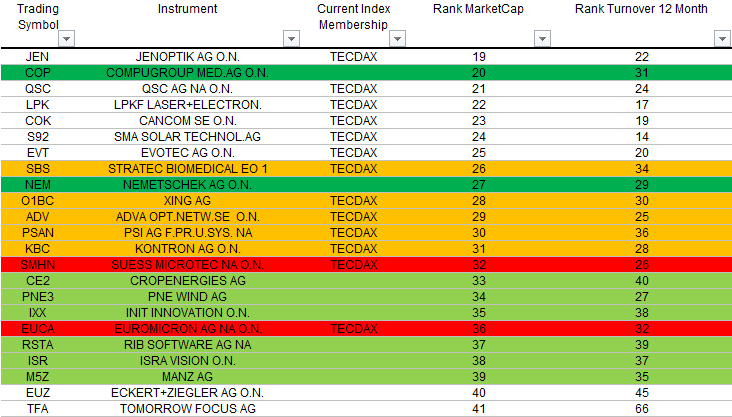732x417 pixels.
Task: Select the QSC AG NA O.N. cell
Action: click(x=187, y=89)
